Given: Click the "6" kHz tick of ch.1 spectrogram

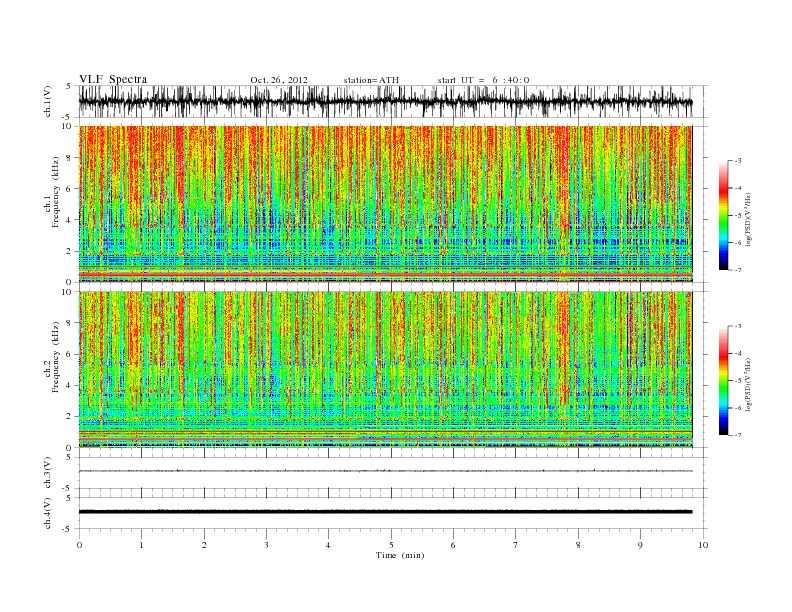Looking at the screenshot, I should tap(69, 189).
